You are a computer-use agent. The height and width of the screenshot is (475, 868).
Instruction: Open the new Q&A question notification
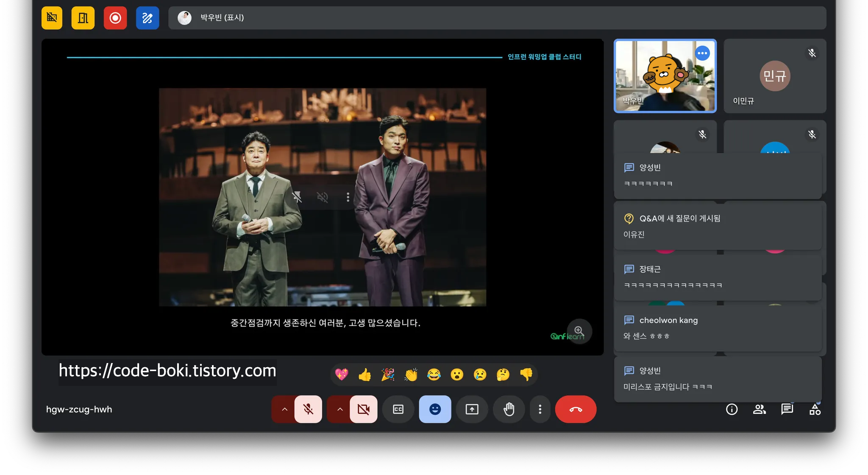(x=718, y=226)
